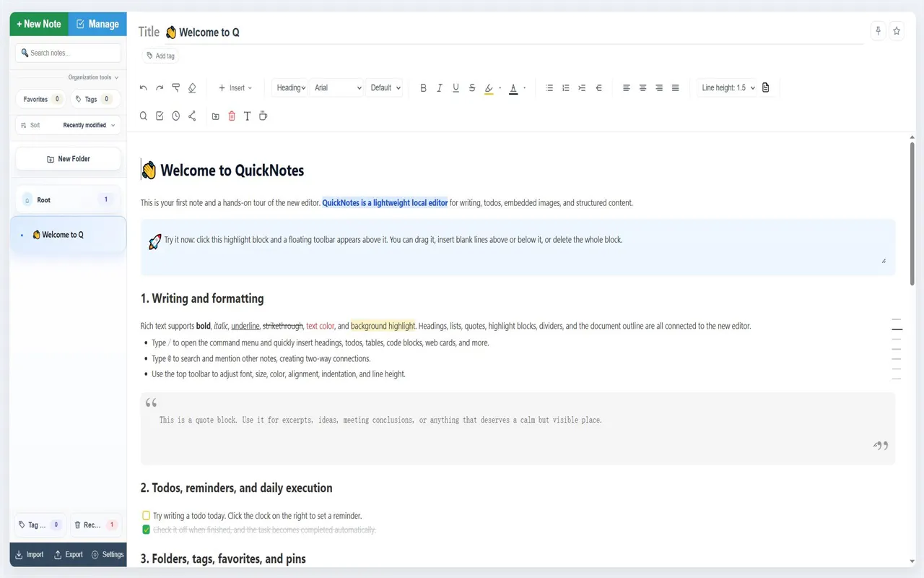Click the note title field
The height and width of the screenshot is (578, 924).
514,32
